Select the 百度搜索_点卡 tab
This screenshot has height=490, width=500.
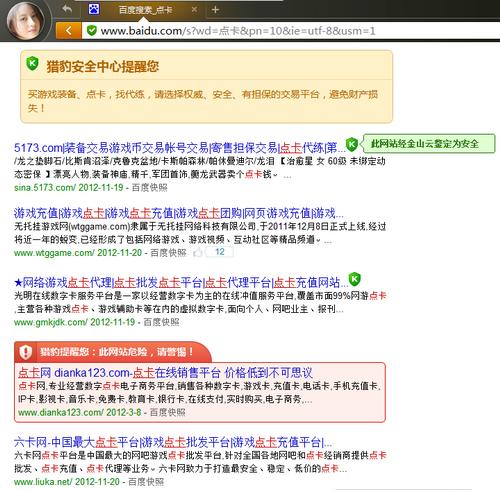coord(145,10)
